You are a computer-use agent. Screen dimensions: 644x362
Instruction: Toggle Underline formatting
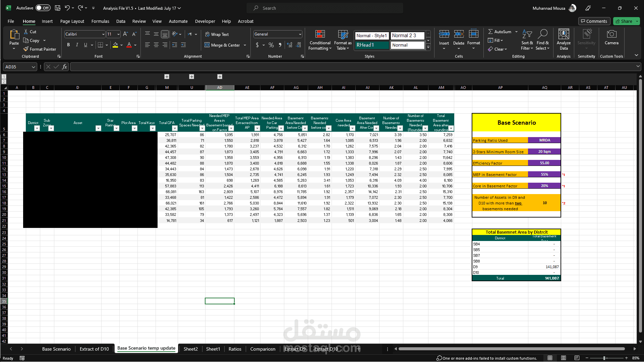(85, 45)
